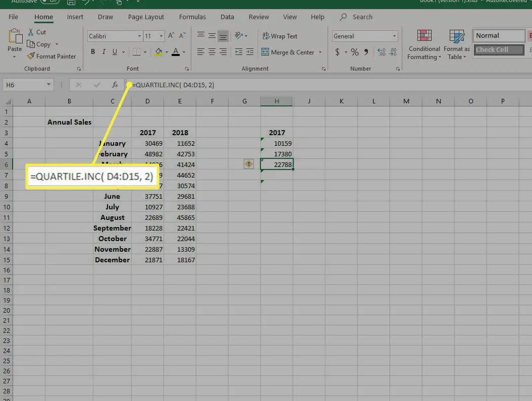
Task: Toggle Wrap Text for the cell
Action: (279, 36)
